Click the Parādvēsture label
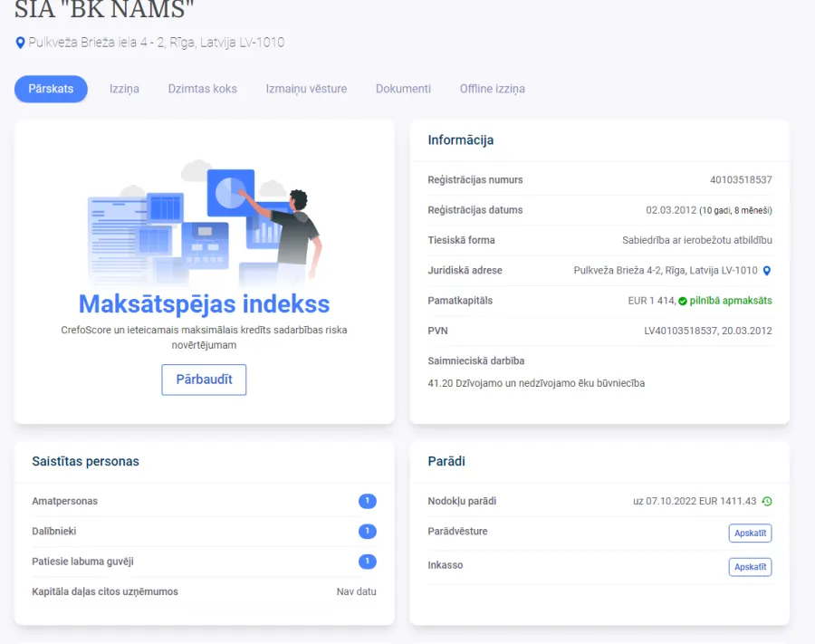Image resolution: width=815 pixels, height=644 pixels. (457, 531)
